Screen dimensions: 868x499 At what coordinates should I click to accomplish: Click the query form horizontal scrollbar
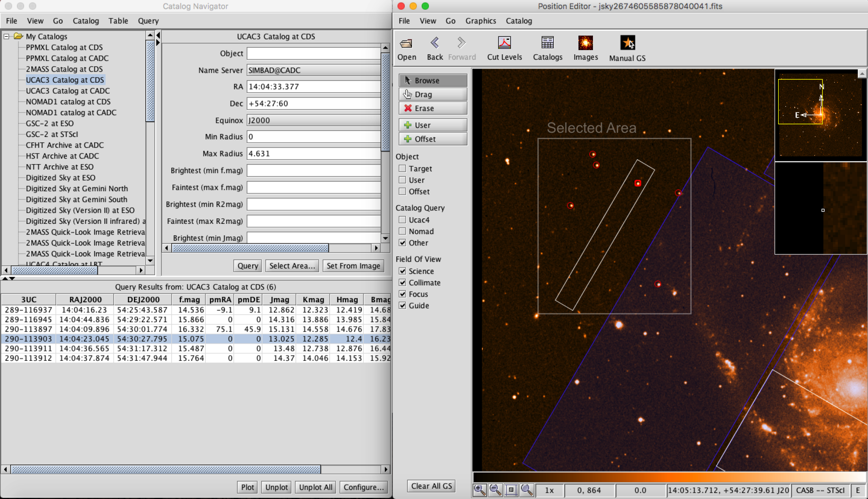250,248
